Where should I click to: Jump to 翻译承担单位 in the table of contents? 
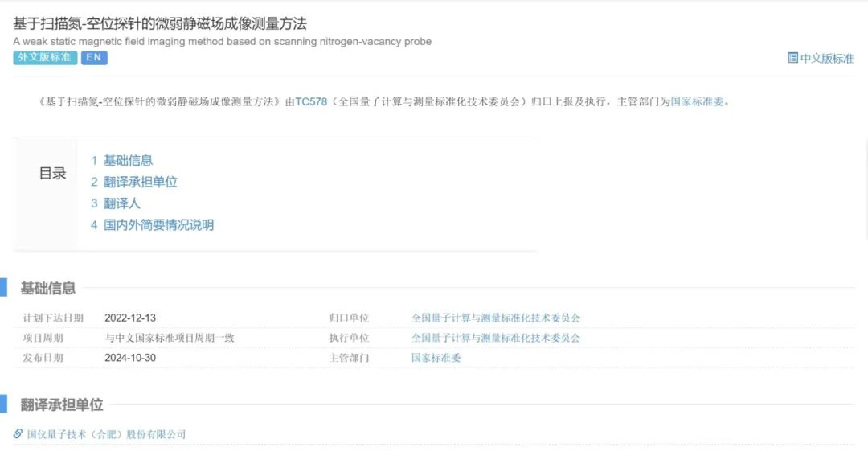(140, 183)
